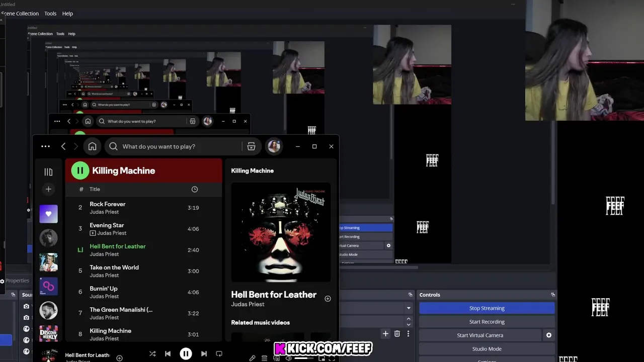Open the Tools menu in OBS
The image size is (644, 362).
pos(50,14)
